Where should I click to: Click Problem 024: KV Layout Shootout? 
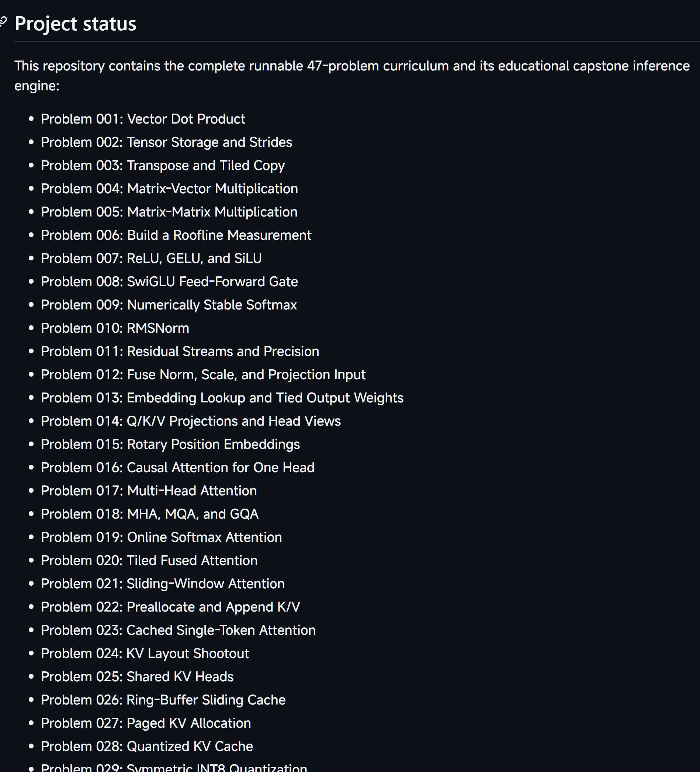coord(145,653)
